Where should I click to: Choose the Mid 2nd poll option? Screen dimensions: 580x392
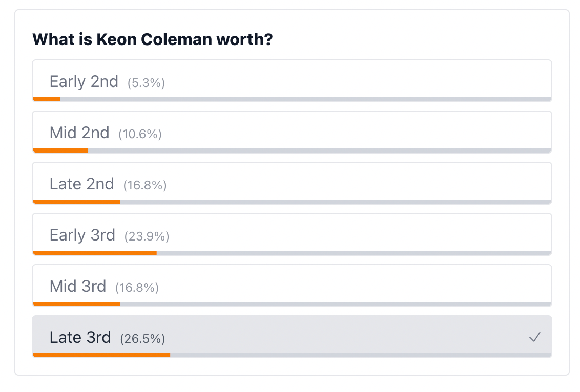click(x=292, y=132)
